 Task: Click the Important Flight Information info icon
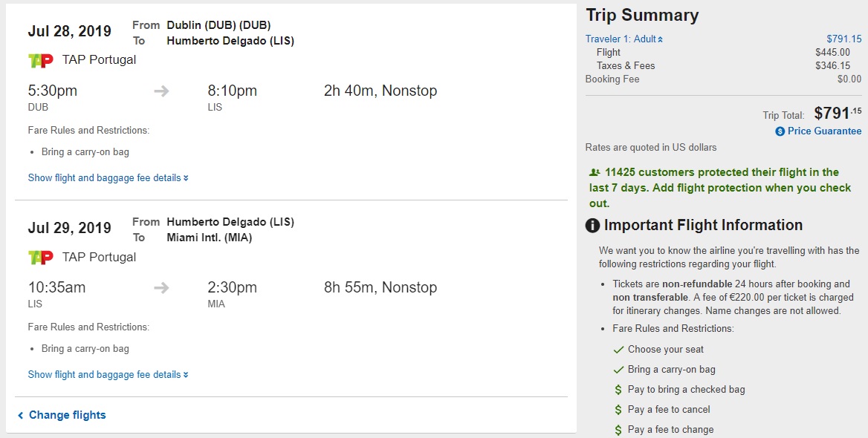pos(592,226)
